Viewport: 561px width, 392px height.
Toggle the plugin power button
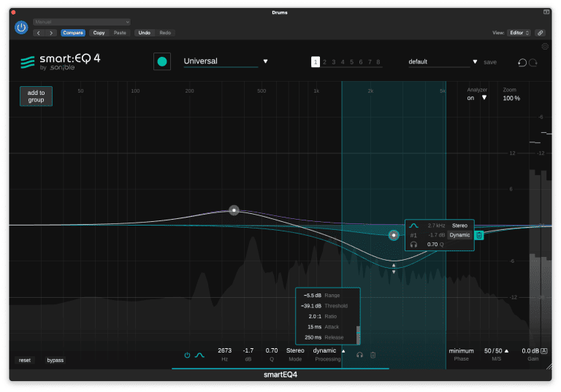(x=21, y=27)
